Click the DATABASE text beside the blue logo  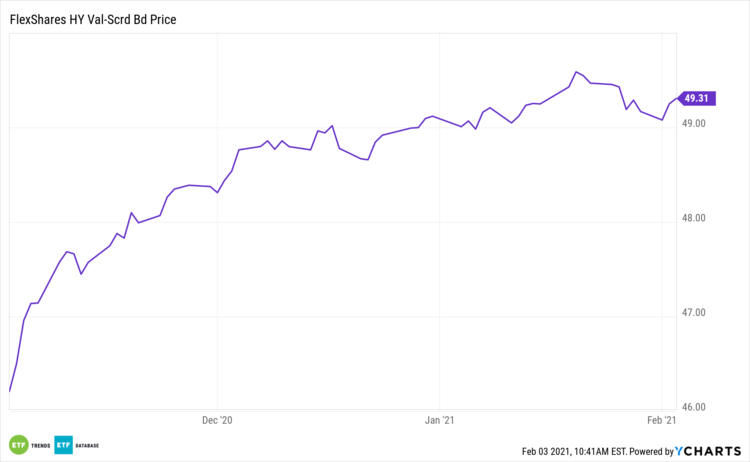point(86,446)
